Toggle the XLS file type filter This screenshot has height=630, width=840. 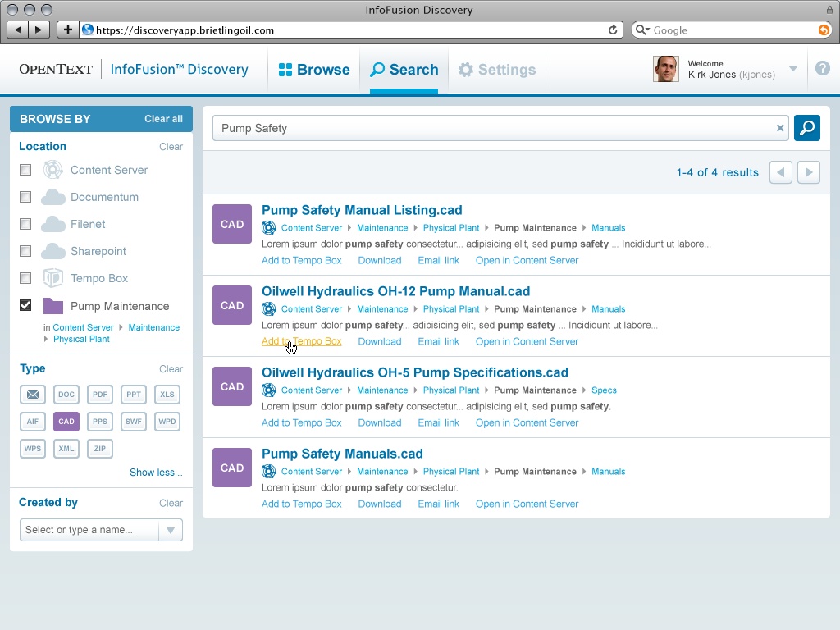pos(167,395)
